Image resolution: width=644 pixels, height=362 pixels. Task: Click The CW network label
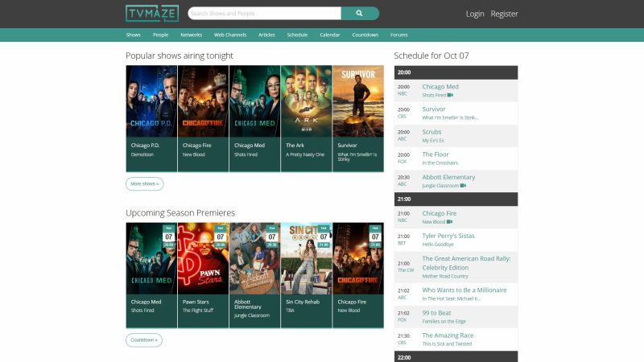[406, 270]
